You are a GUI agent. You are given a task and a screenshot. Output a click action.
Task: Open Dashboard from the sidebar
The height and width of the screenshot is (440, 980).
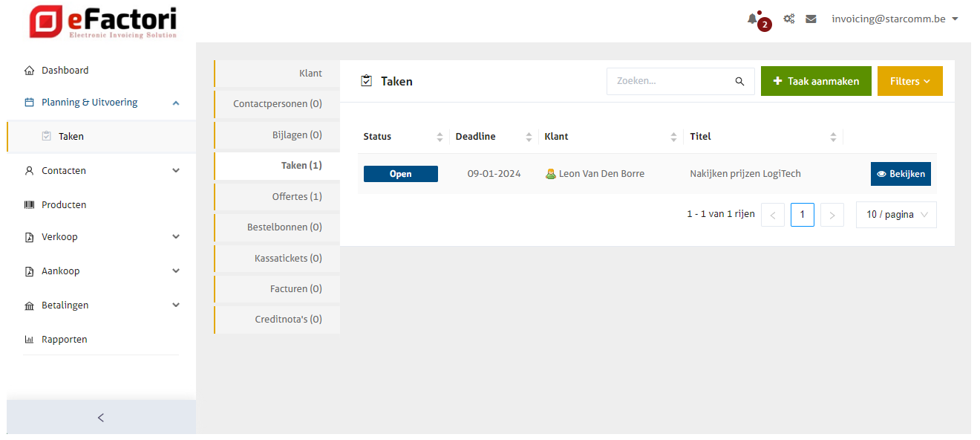pos(65,71)
